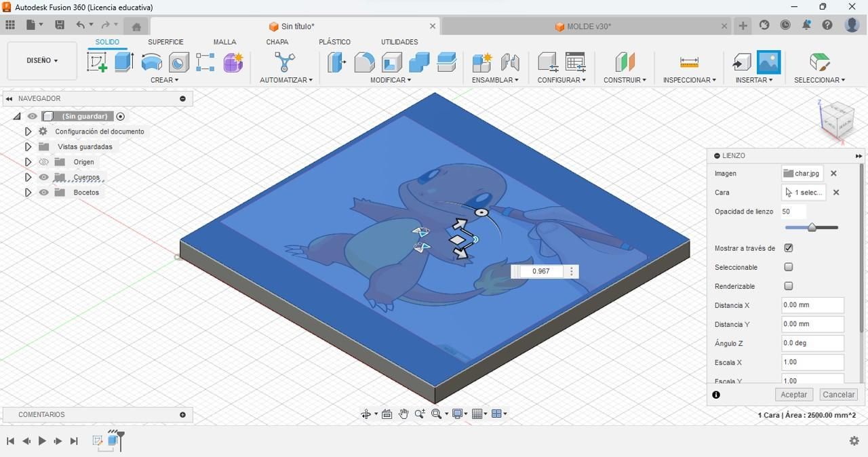Click the Ángulo Z input field
This screenshot has width=868, height=457.
812,343
